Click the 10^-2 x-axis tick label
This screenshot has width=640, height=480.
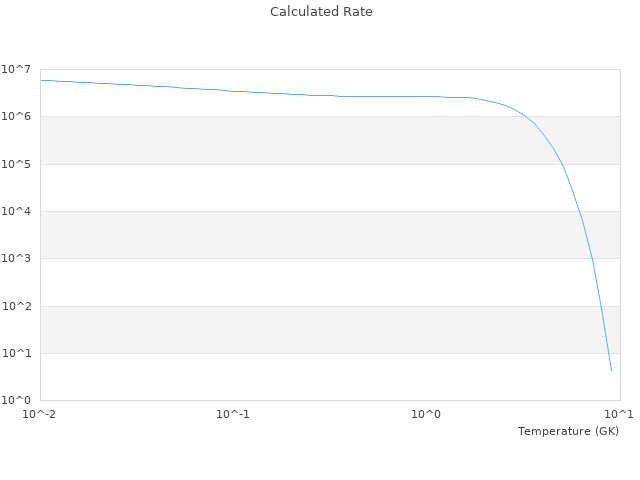[40, 414]
